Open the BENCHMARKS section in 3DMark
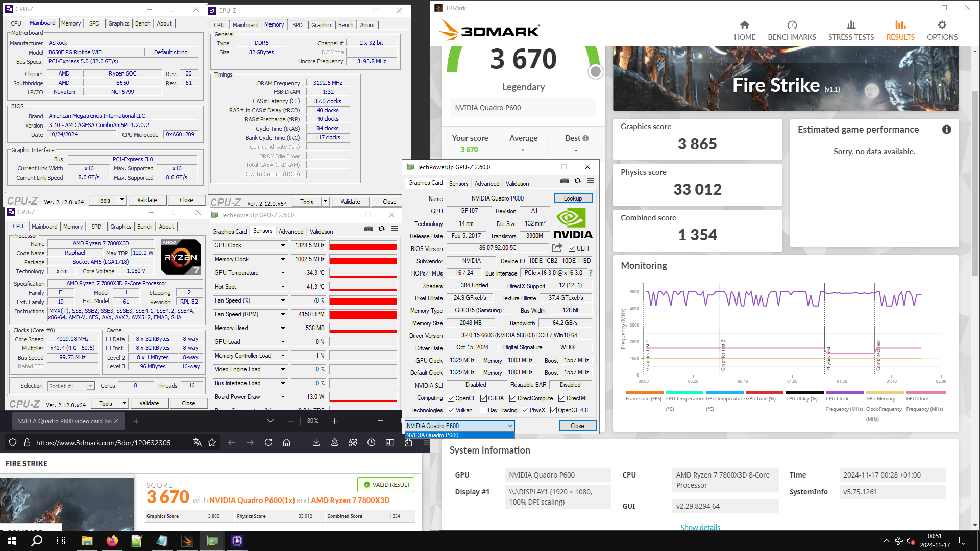 point(792,31)
